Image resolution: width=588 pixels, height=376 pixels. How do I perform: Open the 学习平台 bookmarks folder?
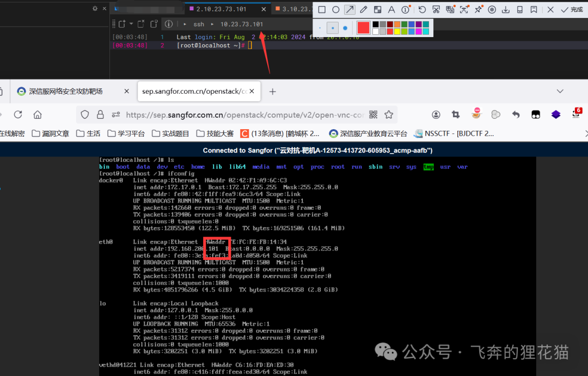point(126,134)
